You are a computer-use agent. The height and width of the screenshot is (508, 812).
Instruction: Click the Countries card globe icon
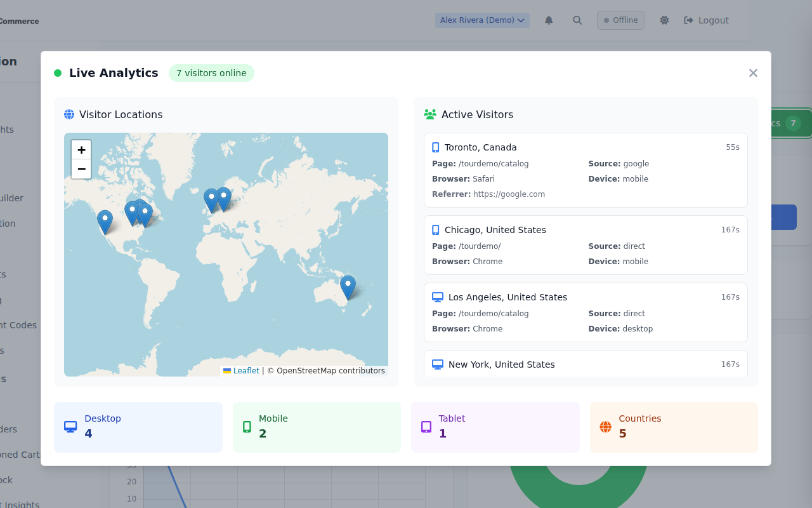click(606, 427)
